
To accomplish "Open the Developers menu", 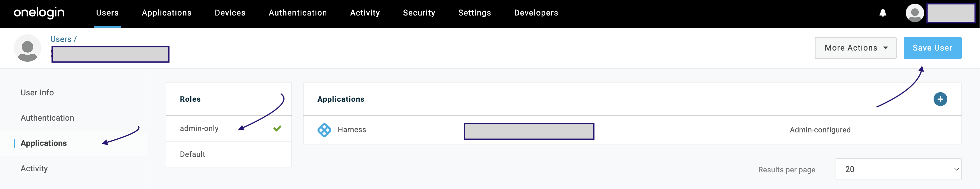I will click(x=536, y=13).
